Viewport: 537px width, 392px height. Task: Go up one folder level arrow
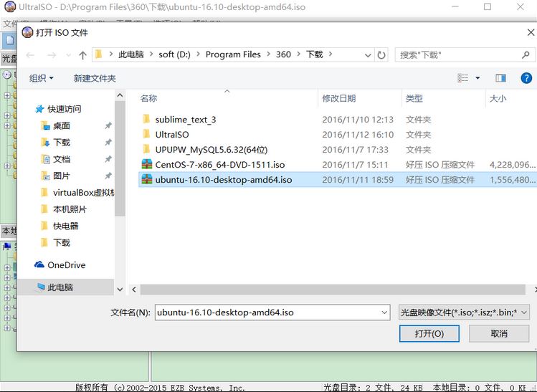click(82, 54)
